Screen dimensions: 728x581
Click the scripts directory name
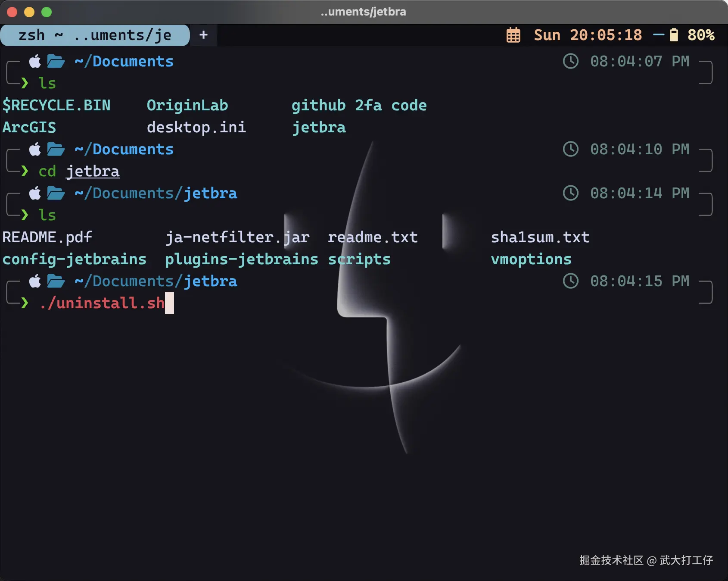(359, 259)
